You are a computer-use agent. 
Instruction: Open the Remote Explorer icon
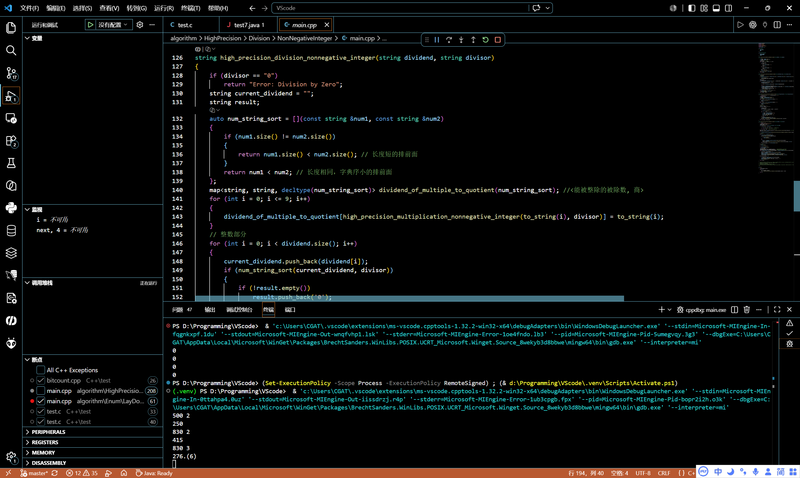click(x=11, y=118)
